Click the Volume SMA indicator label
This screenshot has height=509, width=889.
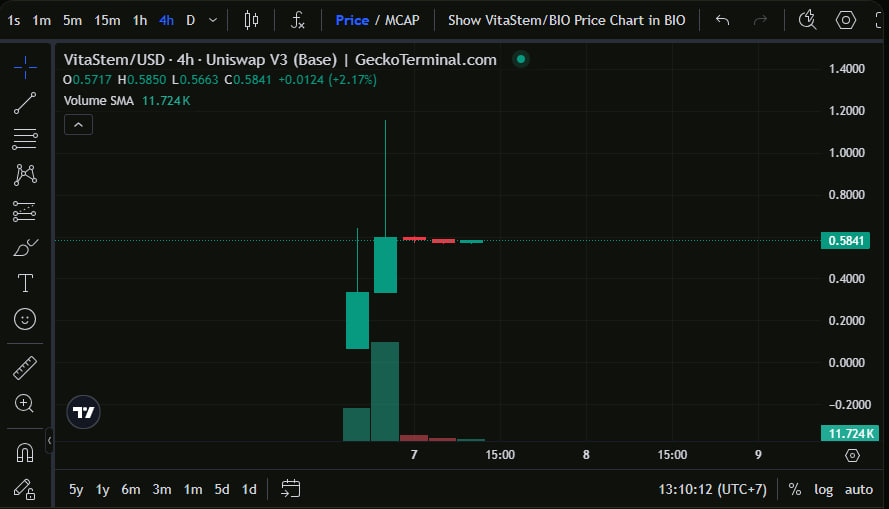pyautogui.click(x=99, y=101)
